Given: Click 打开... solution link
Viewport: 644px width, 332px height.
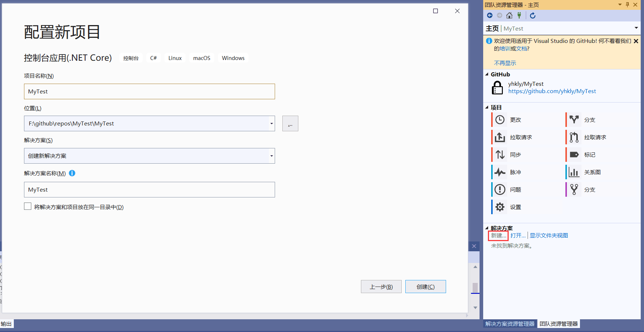Looking at the screenshot, I should 518,236.
